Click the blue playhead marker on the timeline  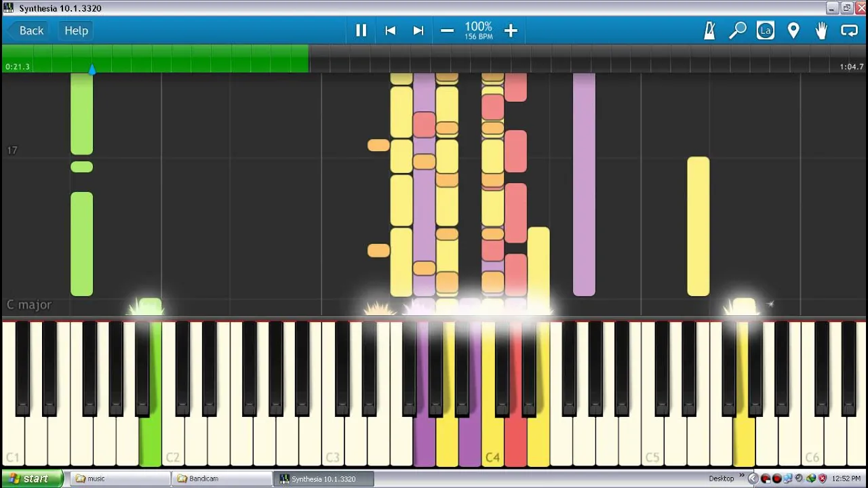[92, 69]
